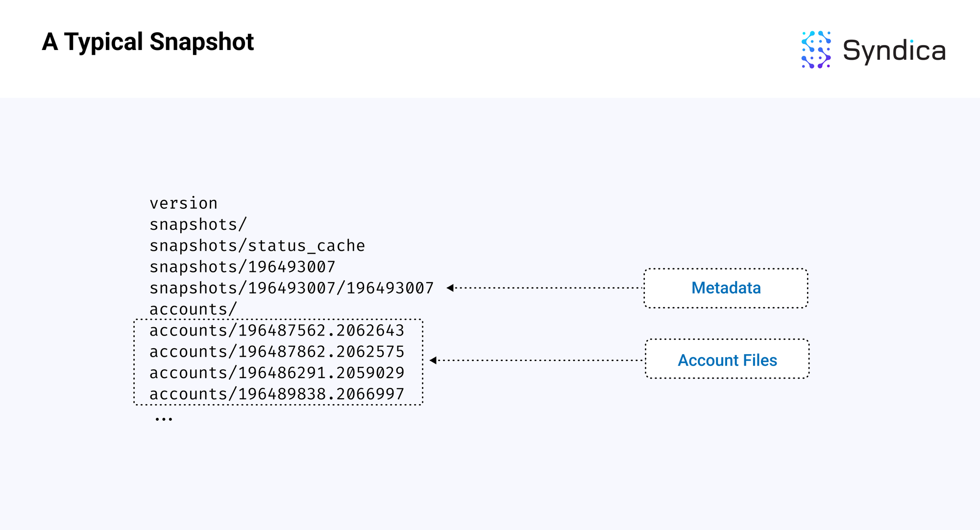Viewport: 980px width, 530px height.
Task: Click the Syndica brand name text
Action: coord(894,51)
